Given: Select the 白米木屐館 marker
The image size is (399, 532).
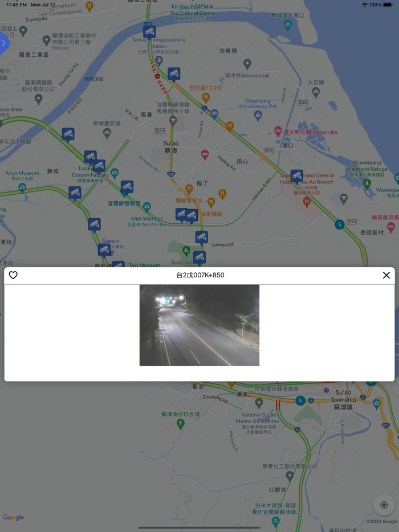Looking at the screenshot, I should [x=276, y=522].
